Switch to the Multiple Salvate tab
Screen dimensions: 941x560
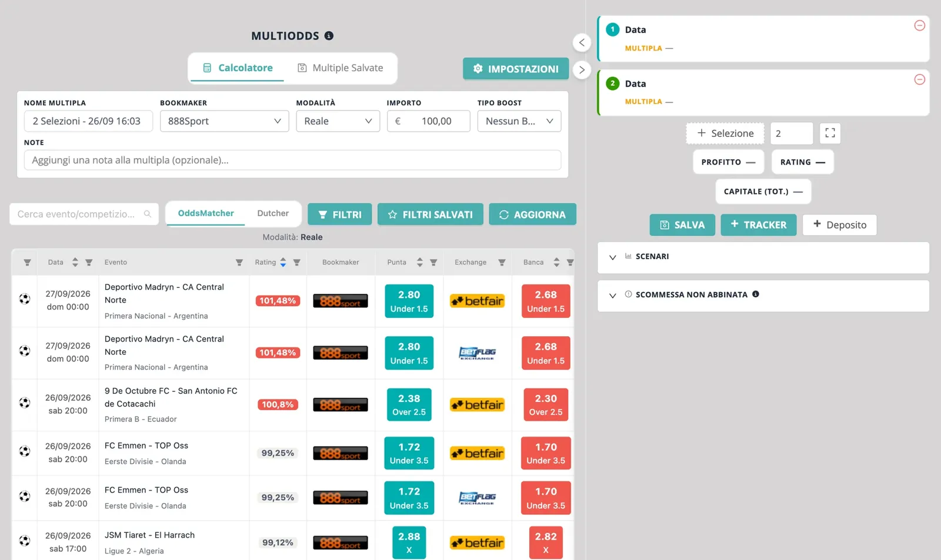[340, 68]
